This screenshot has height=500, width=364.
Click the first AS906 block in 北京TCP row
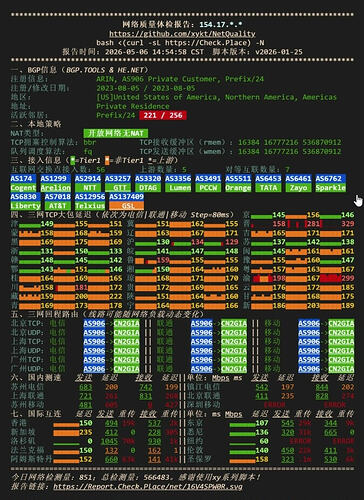tap(94, 323)
